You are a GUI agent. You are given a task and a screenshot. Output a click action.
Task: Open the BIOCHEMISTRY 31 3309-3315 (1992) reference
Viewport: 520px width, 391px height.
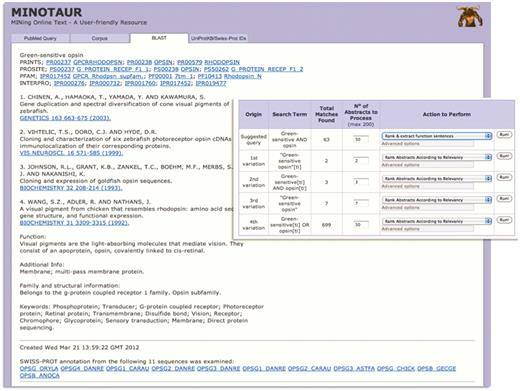coord(74,223)
